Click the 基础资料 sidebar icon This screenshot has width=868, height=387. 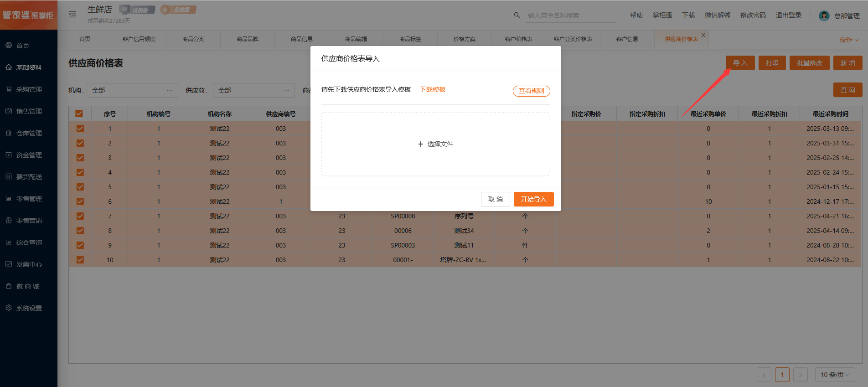(x=9, y=67)
